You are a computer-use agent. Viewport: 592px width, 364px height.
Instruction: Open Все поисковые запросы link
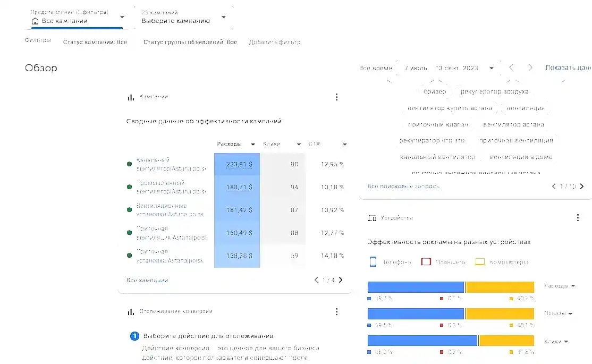403,187
